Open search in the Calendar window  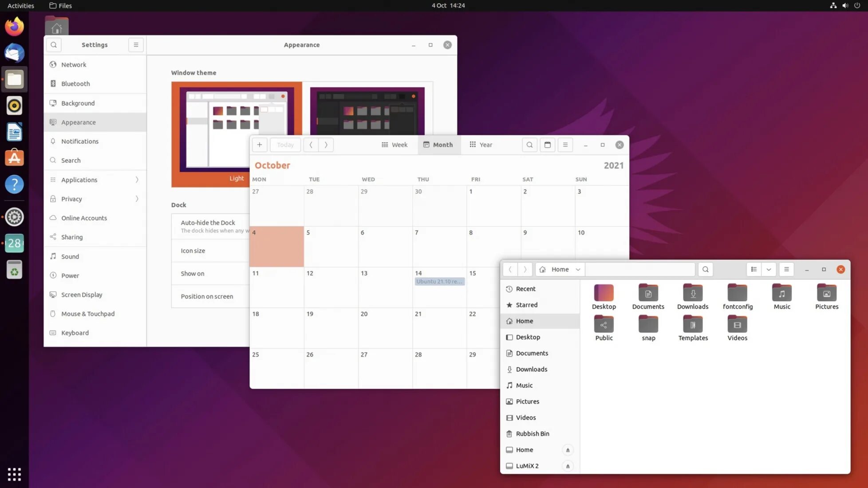(x=529, y=145)
